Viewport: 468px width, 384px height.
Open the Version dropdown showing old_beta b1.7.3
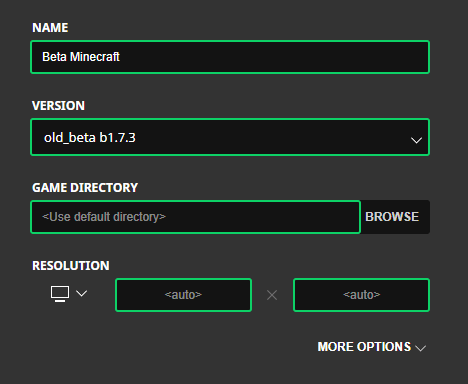tap(230, 137)
